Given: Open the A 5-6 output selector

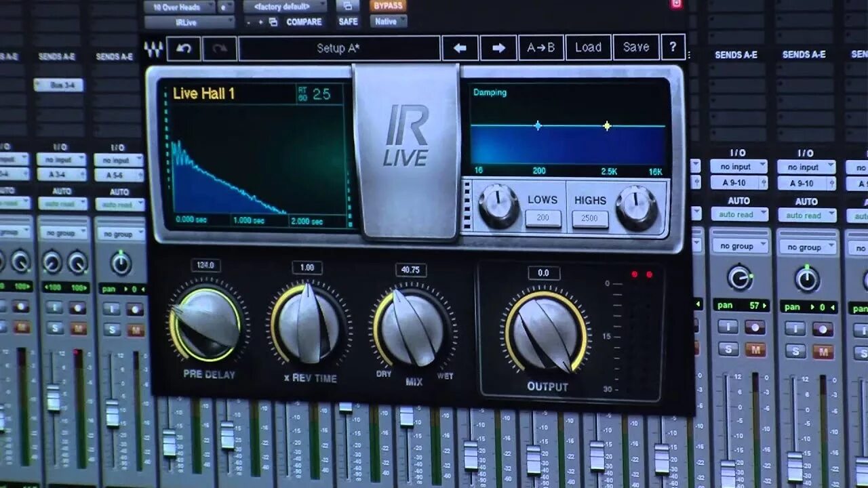Looking at the screenshot, I should (119, 176).
